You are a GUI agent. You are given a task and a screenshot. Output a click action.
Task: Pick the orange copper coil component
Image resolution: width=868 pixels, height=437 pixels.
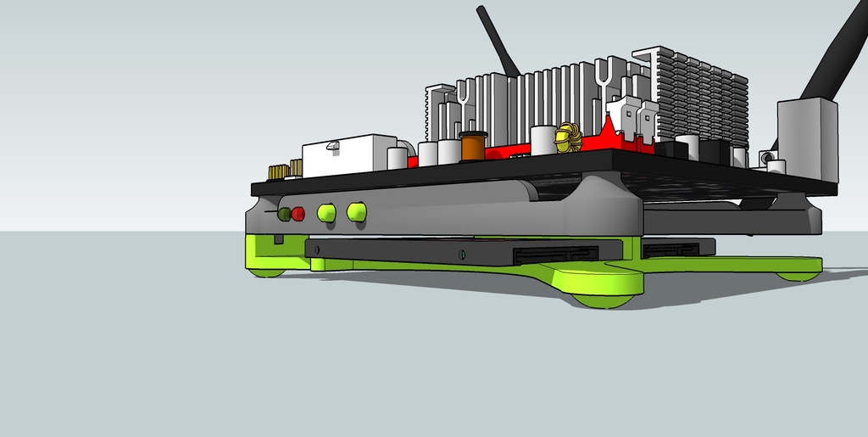click(473, 146)
